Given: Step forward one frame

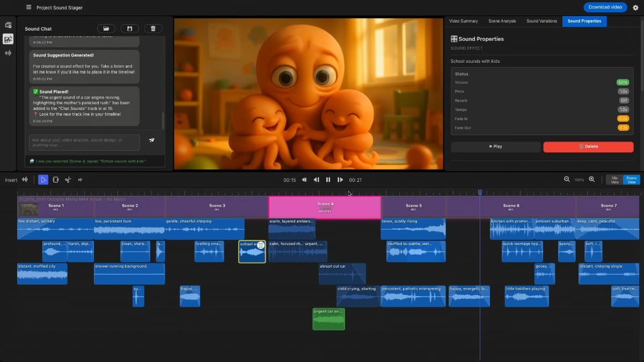Looking at the screenshot, I should pyautogui.click(x=340, y=180).
